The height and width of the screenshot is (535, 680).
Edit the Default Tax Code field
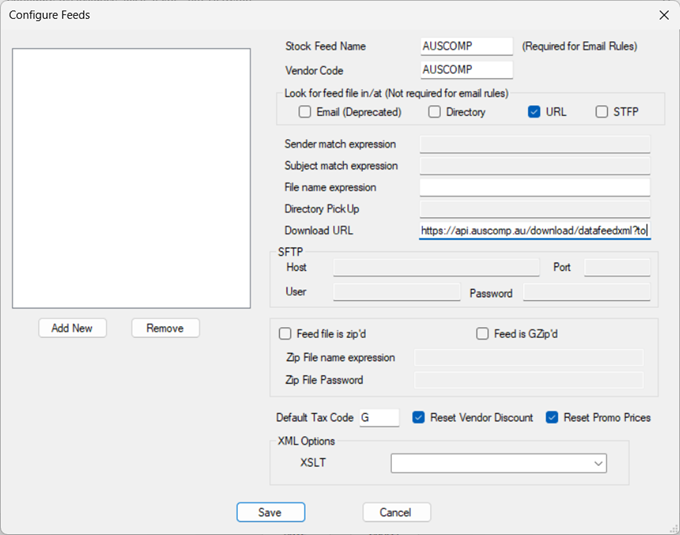coord(379,417)
